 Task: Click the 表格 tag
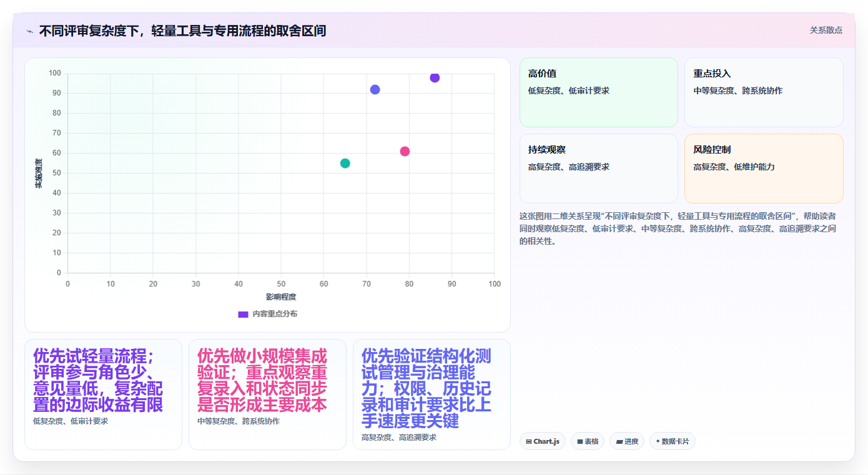tap(587, 441)
